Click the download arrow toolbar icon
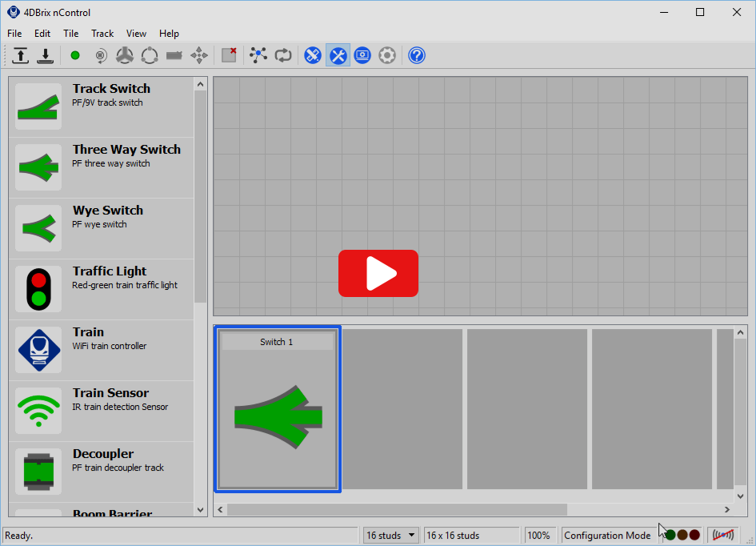756x546 pixels. pos(46,55)
